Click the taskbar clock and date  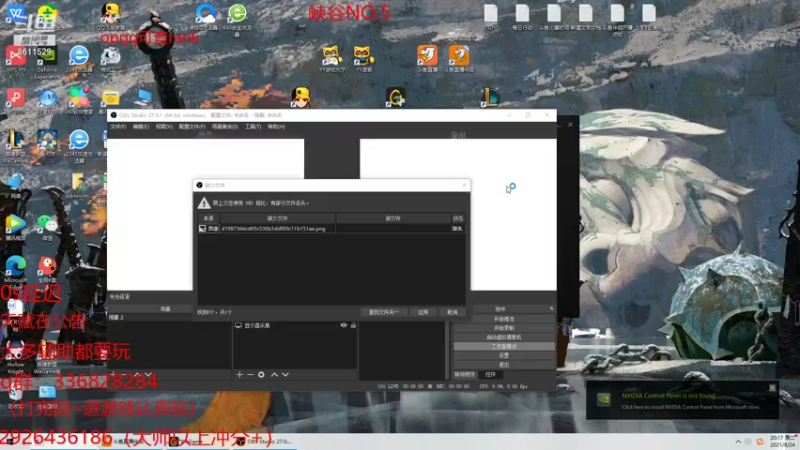pyautogui.click(x=783, y=441)
